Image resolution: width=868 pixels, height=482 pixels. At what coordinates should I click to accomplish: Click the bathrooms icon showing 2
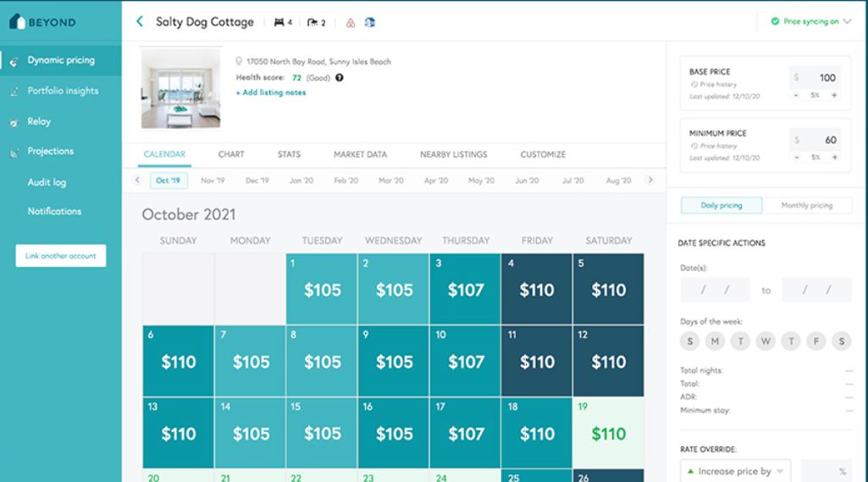point(312,22)
